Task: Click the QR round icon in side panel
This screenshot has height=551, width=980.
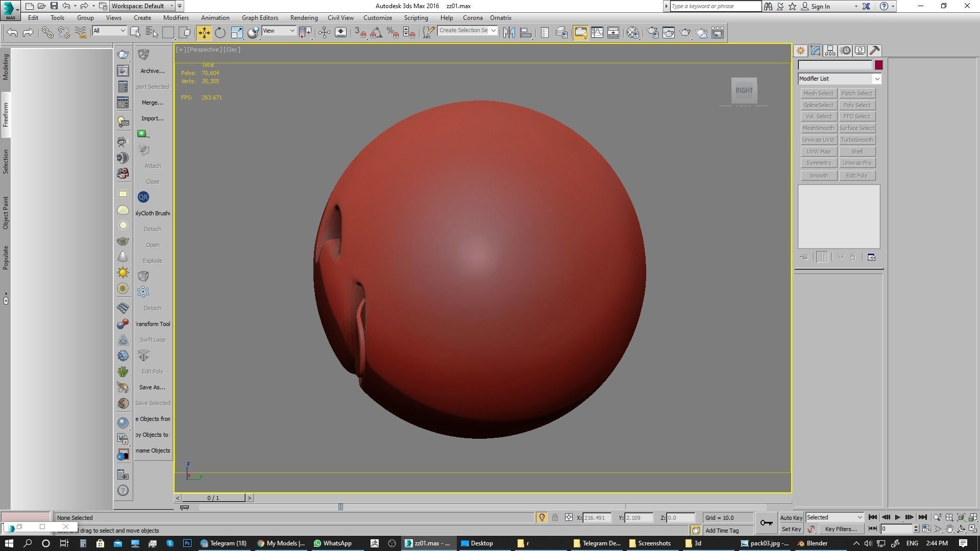Action: coord(143,197)
